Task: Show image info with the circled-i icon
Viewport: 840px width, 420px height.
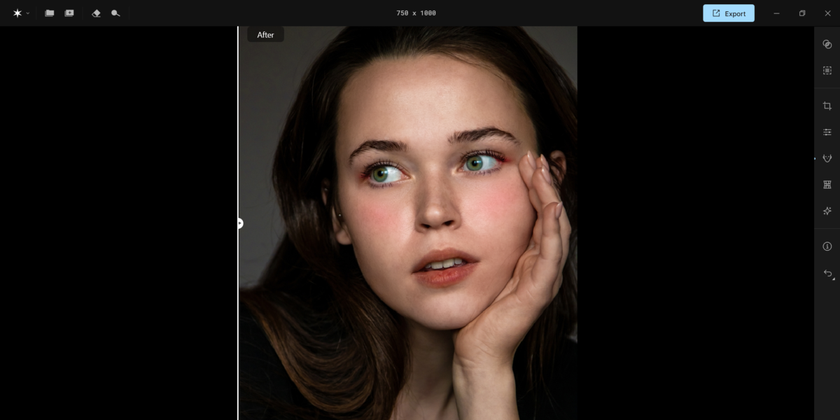Action: (827, 246)
